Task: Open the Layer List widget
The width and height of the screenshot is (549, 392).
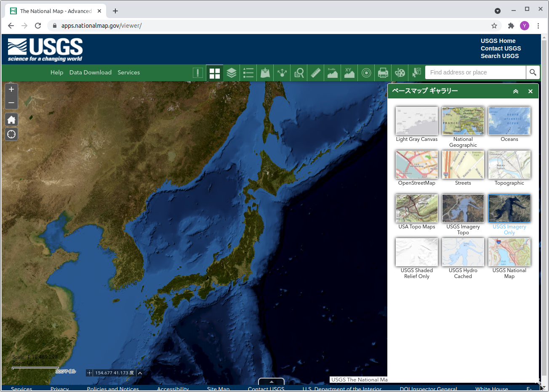Action: coord(232,73)
